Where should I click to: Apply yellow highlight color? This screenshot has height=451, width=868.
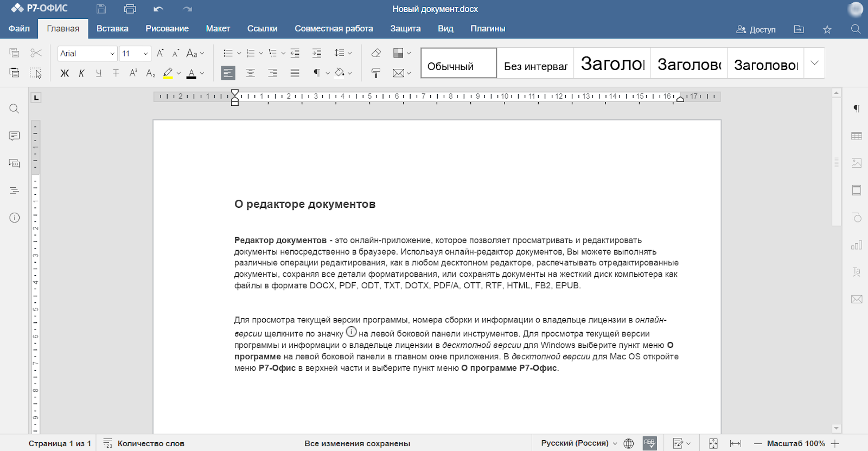point(168,73)
